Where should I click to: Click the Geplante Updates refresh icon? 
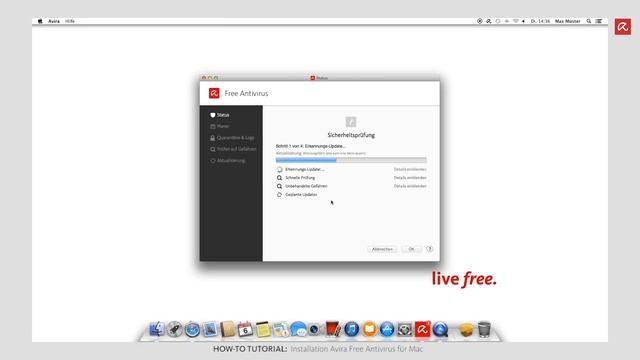tap(279, 195)
